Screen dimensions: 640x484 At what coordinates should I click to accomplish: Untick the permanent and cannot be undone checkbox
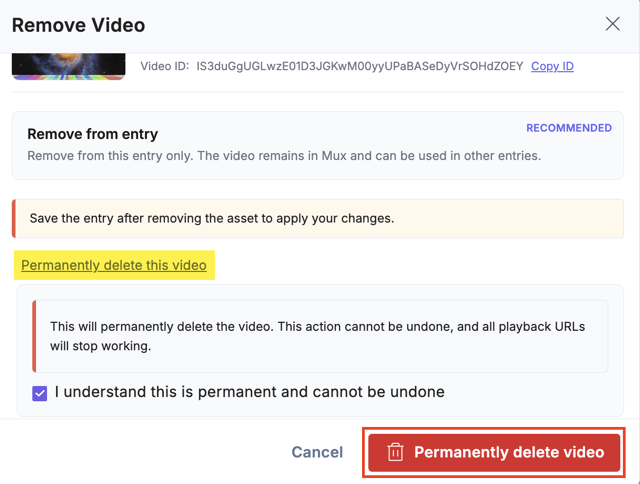40,393
